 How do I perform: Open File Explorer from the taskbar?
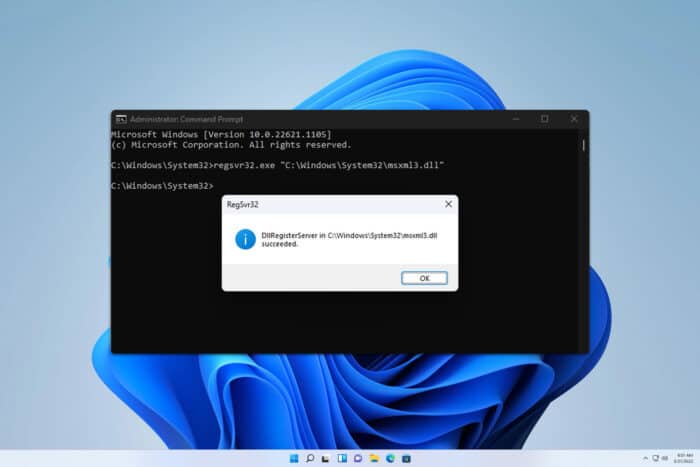pyautogui.click(x=374, y=459)
